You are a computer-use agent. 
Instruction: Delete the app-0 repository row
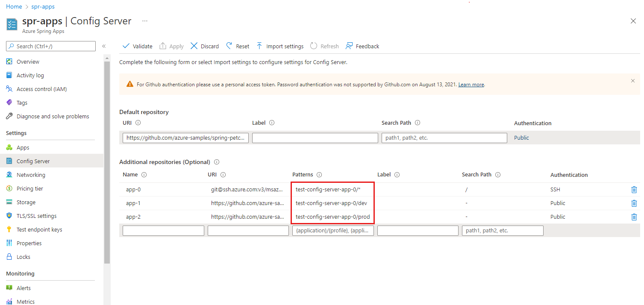[x=634, y=190]
